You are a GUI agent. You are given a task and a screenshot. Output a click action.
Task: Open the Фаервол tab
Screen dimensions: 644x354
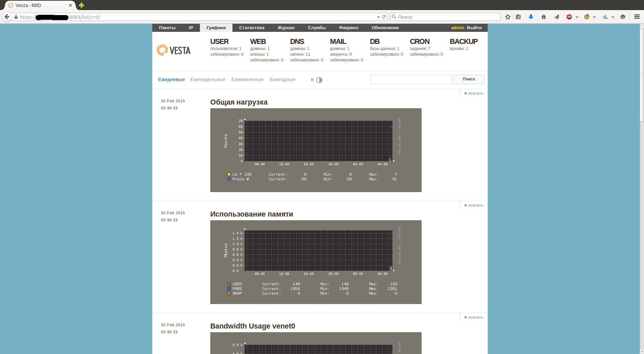point(348,28)
